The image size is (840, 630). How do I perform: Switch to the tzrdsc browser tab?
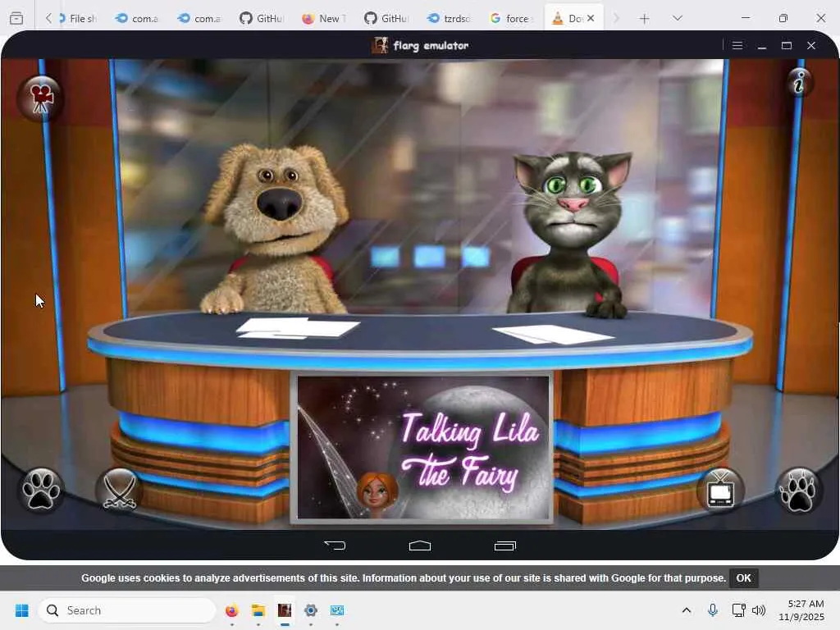(450, 18)
